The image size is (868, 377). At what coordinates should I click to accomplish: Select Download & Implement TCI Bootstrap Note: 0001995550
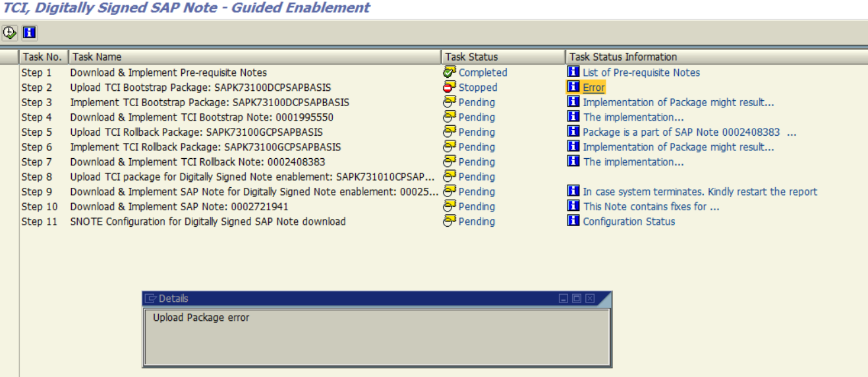click(202, 117)
